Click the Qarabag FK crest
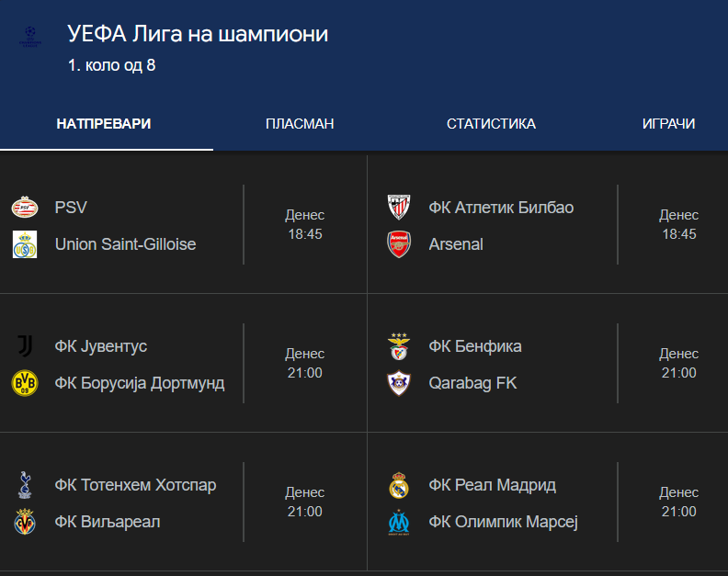 399,383
